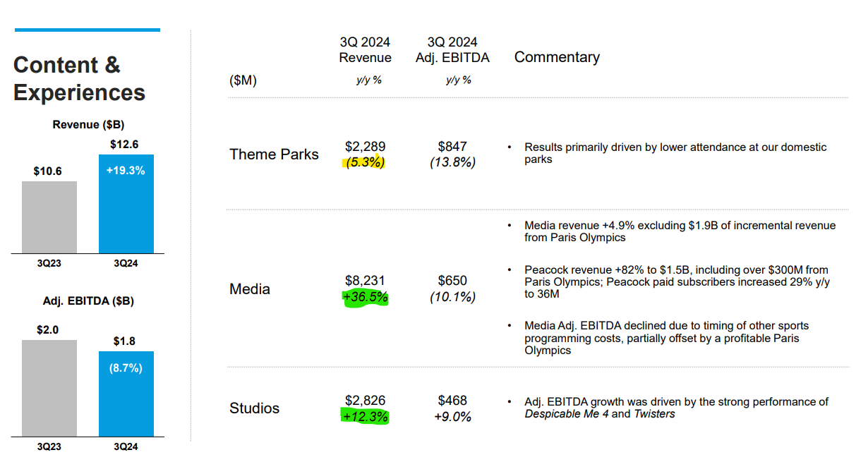Click the "Theme Parks" row label
The height and width of the screenshot is (462, 868).
(x=274, y=154)
